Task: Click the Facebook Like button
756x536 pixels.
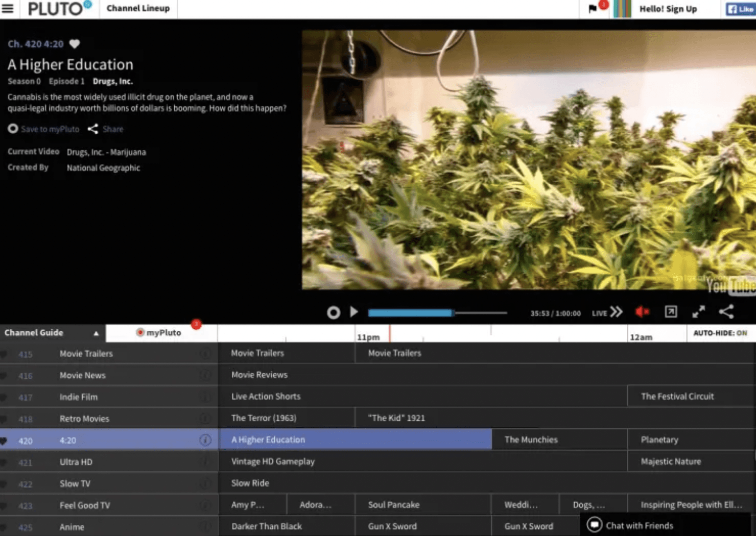Action: pos(740,9)
